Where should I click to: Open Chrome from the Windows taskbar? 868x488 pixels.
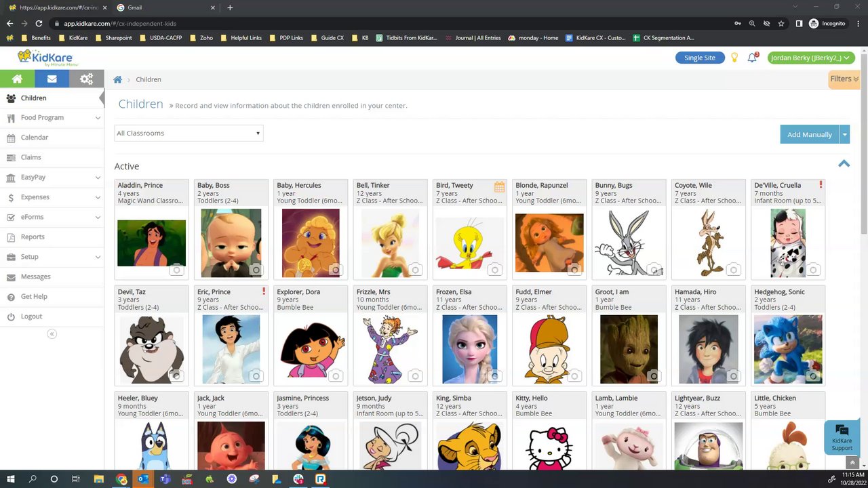(121, 479)
